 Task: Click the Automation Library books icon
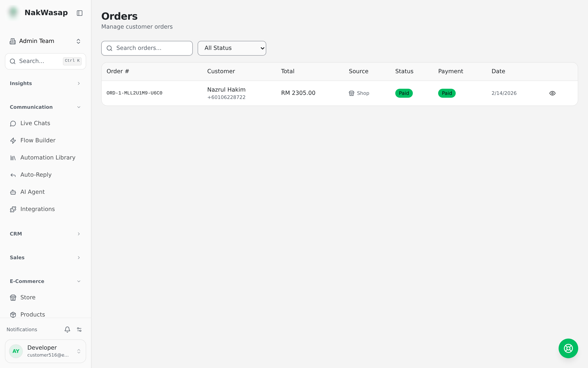[x=13, y=158]
